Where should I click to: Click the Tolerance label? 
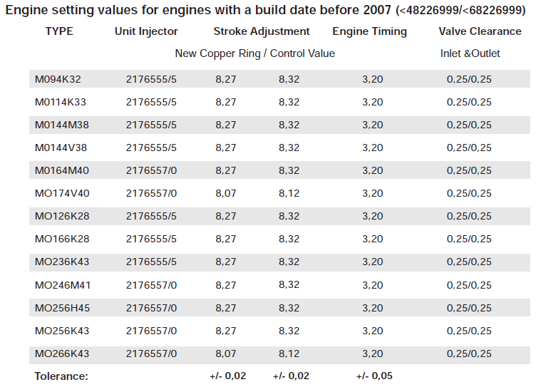point(61,376)
